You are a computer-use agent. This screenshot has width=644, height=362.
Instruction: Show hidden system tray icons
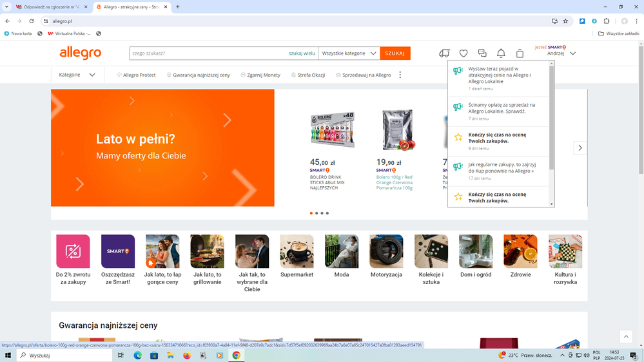coord(562,356)
